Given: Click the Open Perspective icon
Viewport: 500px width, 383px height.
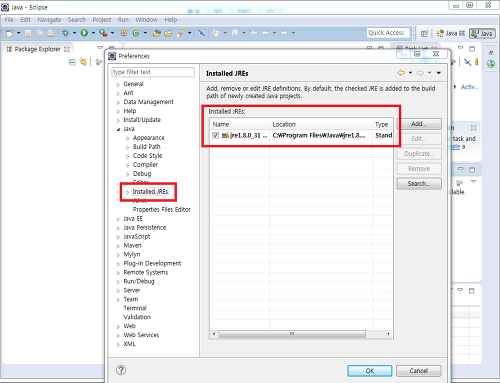Looking at the screenshot, I should (424, 33).
